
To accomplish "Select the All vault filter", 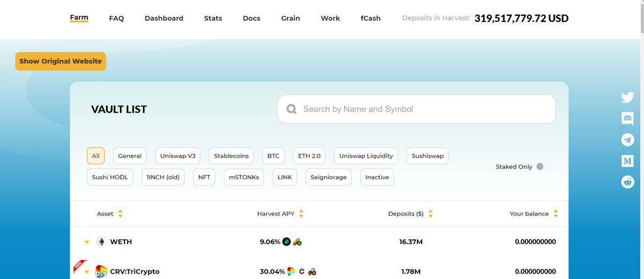I will coord(96,156).
